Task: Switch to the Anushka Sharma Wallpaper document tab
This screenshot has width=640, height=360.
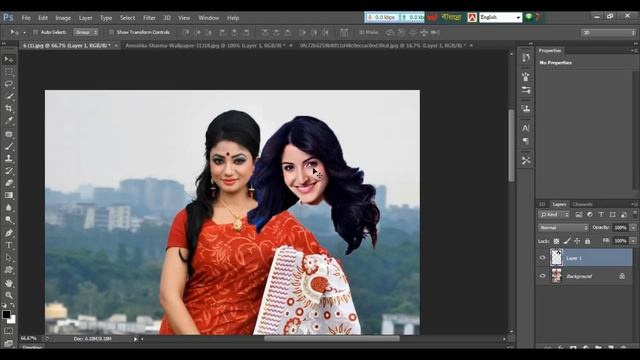Action: (x=205, y=45)
